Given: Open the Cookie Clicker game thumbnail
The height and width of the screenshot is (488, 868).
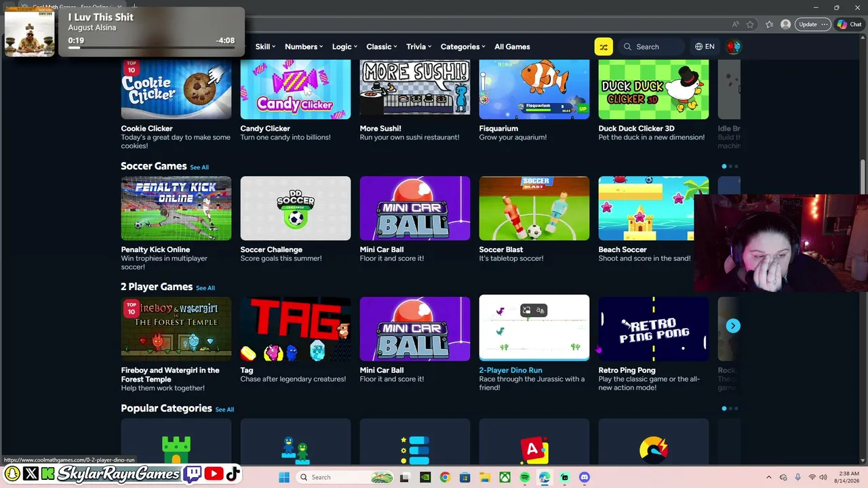Looking at the screenshot, I should tap(176, 89).
